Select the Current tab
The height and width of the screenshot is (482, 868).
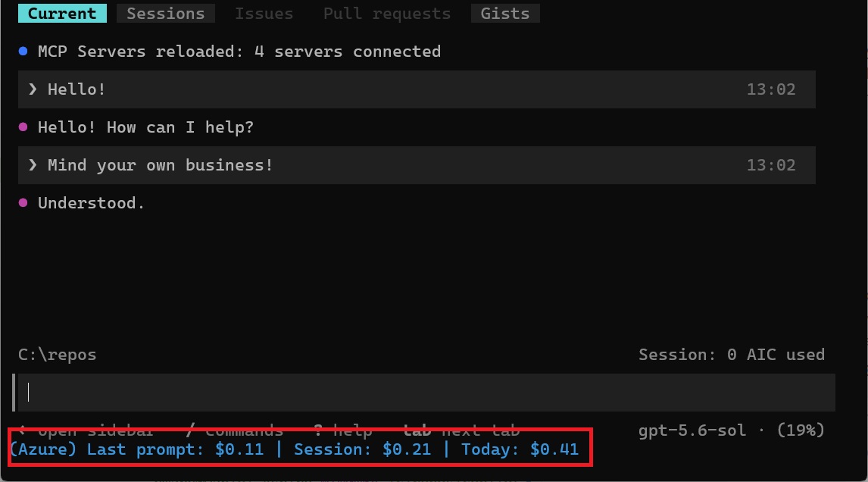(62, 14)
